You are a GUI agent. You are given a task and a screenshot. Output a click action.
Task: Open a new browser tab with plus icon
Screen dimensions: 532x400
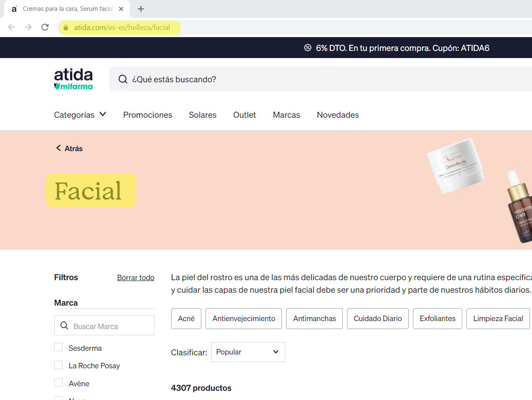(141, 9)
